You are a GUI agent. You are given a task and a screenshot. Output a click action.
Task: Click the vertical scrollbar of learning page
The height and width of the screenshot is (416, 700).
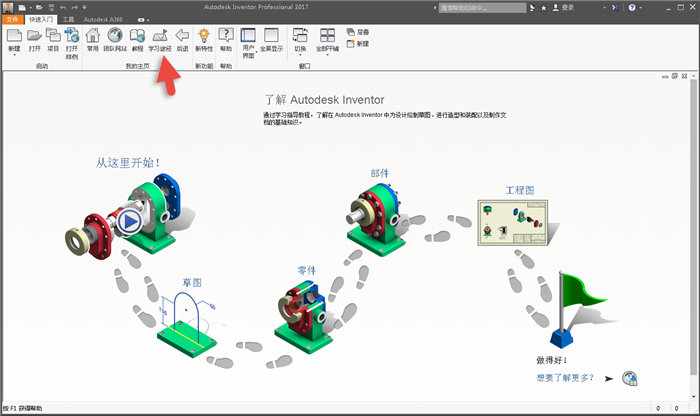[693, 228]
